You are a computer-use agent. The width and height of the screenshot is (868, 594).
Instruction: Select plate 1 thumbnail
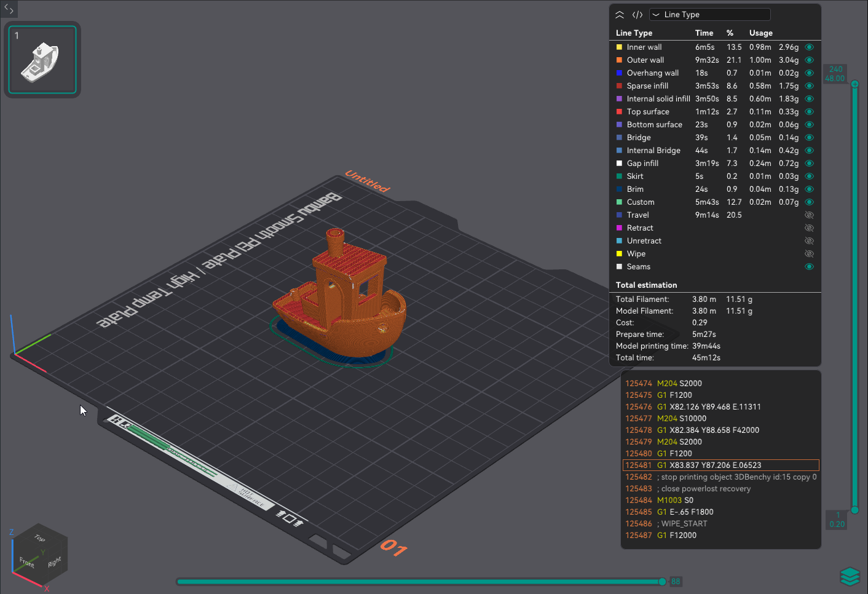click(42, 60)
